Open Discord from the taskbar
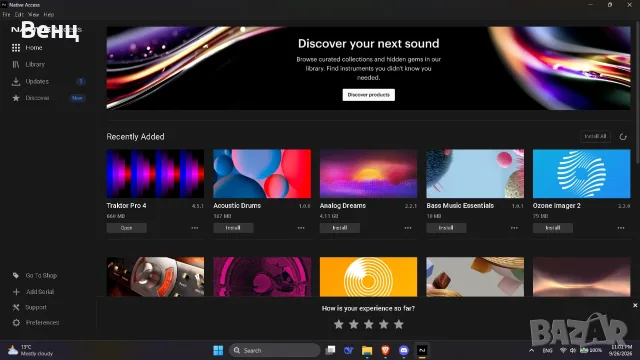The width and height of the screenshot is (640, 360). click(404, 351)
